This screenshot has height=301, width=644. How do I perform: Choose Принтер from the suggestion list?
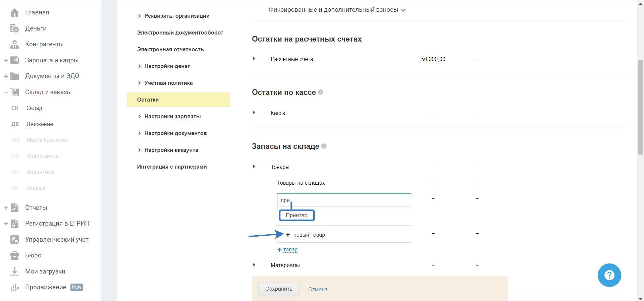[297, 215]
